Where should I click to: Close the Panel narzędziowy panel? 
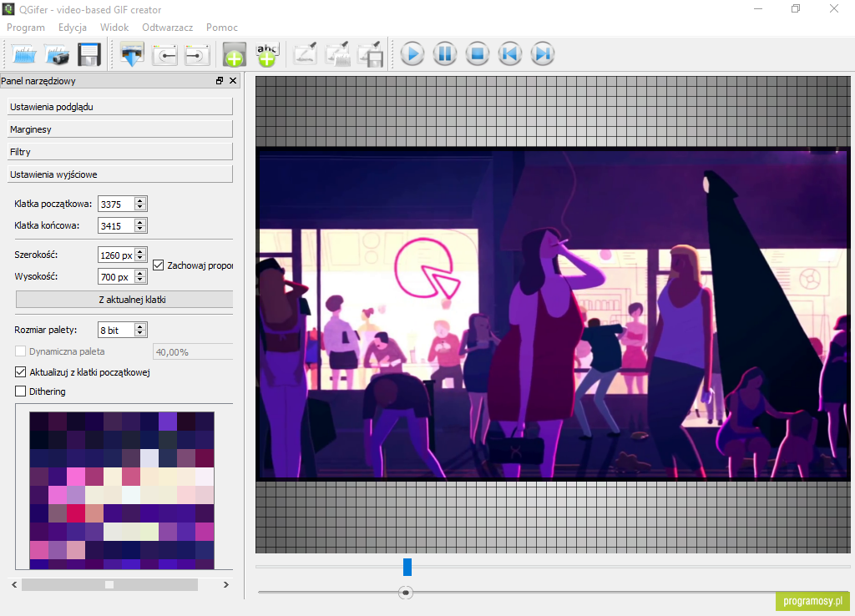coord(233,81)
